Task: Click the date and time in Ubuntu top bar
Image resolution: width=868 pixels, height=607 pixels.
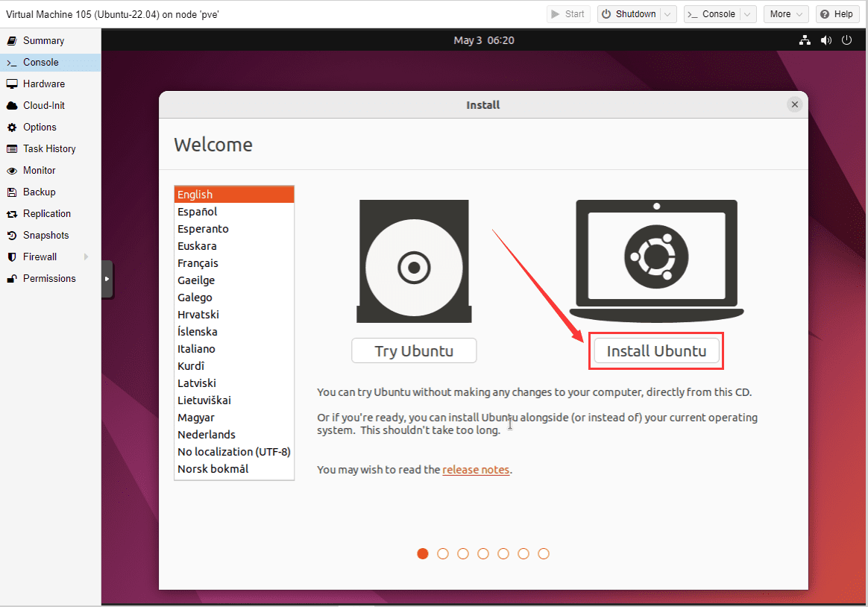Action: pos(484,40)
